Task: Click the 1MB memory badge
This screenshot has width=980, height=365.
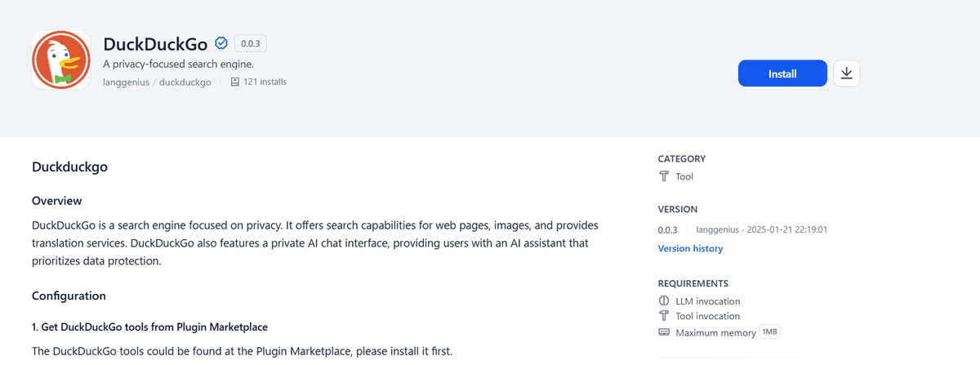Action: [x=770, y=332]
